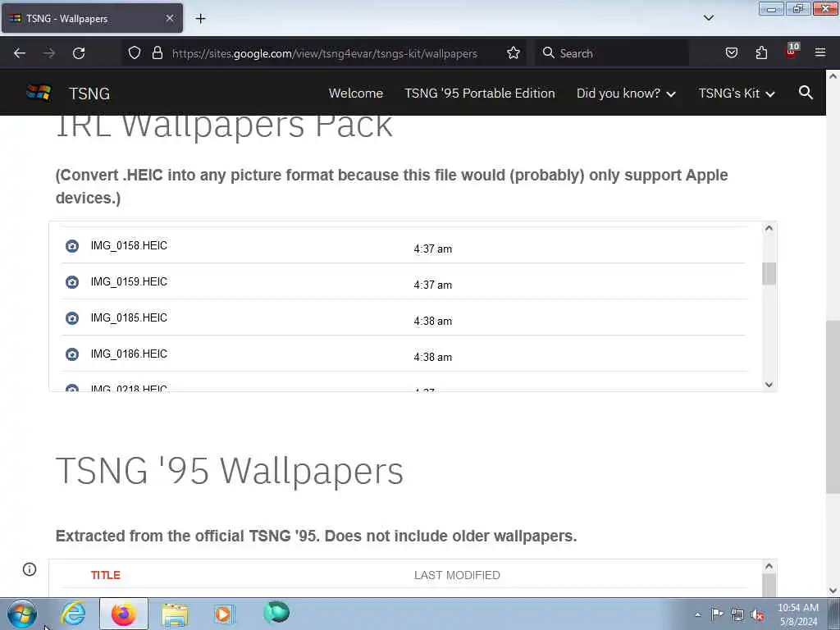Open file IMG_0159.HEIC
Viewport: 840px width, 630px height.
click(129, 281)
